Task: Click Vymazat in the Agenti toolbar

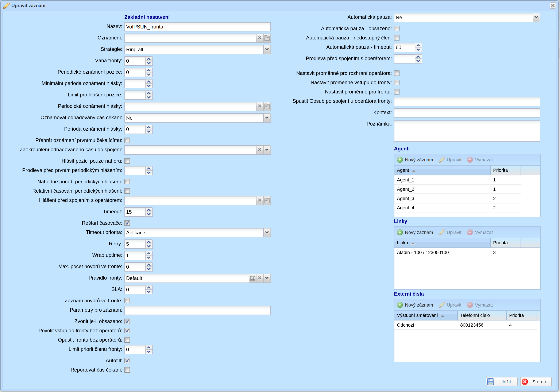Action: point(480,160)
